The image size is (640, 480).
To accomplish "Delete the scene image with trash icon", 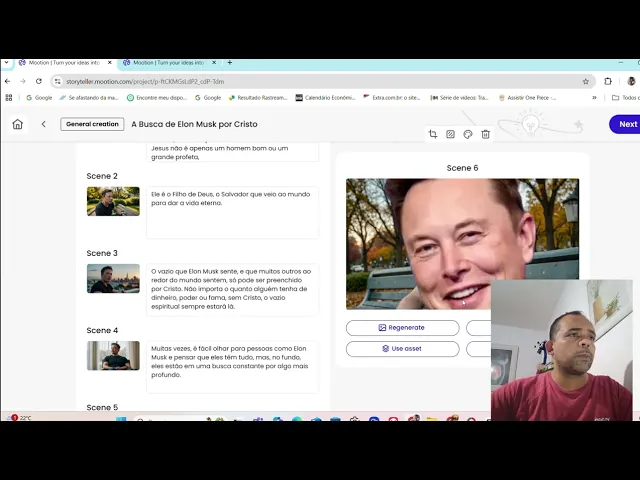I will [485, 134].
